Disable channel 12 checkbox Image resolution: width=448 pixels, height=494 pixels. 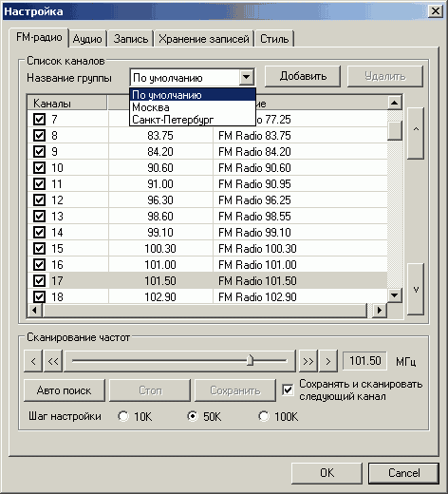coord(39,200)
